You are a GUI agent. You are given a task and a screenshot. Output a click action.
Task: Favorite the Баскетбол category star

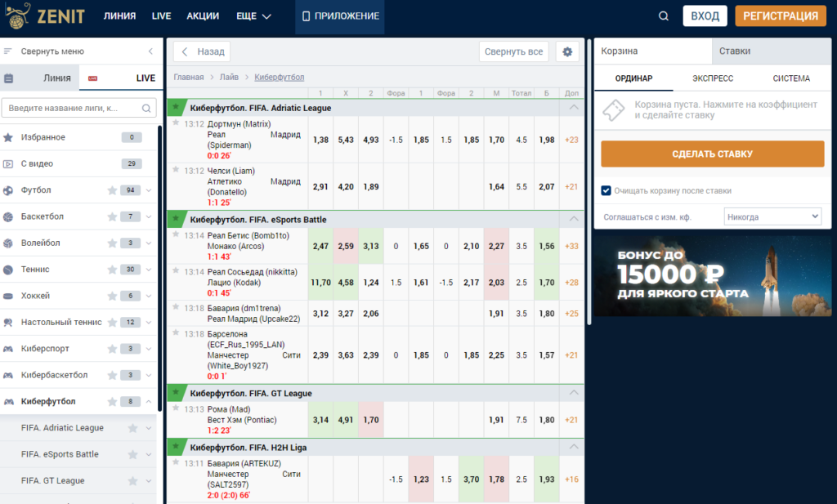[x=112, y=216]
